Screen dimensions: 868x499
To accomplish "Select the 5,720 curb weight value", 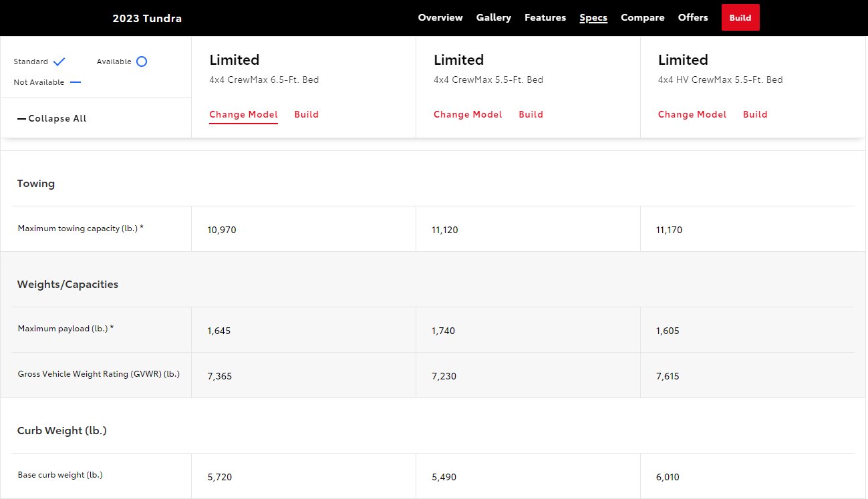I will [x=220, y=477].
